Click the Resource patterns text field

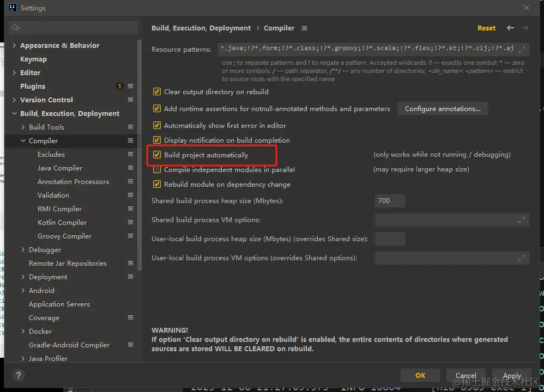pyautogui.click(x=373, y=49)
